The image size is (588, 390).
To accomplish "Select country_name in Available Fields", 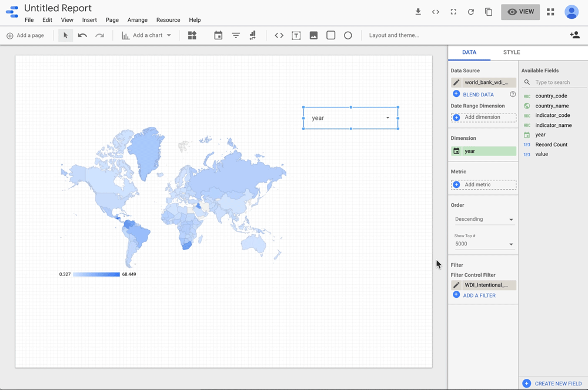I will [x=552, y=106].
